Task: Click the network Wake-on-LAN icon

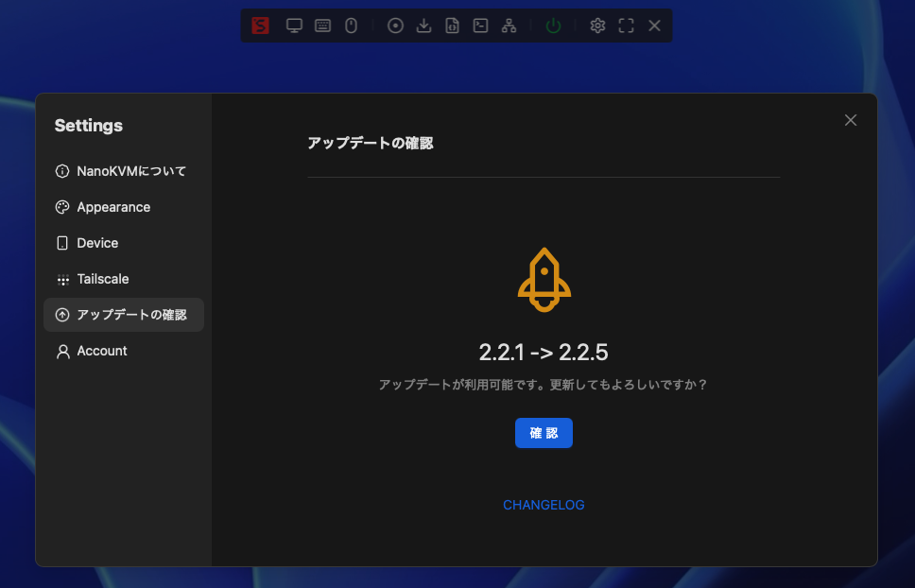Action: (x=509, y=26)
